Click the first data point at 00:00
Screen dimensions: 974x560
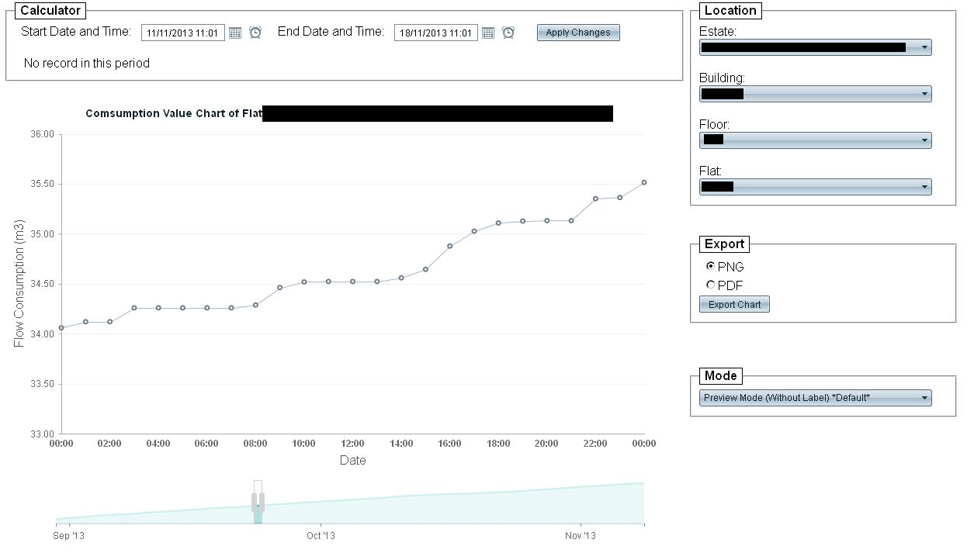[61, 327]
